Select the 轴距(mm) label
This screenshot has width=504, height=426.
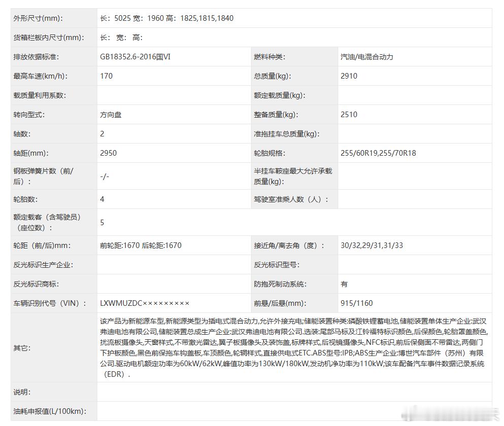[31, 153]
